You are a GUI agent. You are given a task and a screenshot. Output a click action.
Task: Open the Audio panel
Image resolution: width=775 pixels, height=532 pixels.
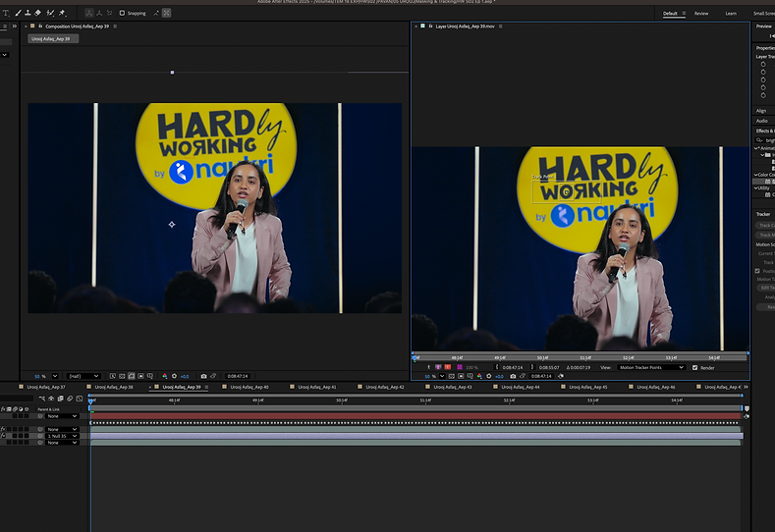[x=761, y=121]
